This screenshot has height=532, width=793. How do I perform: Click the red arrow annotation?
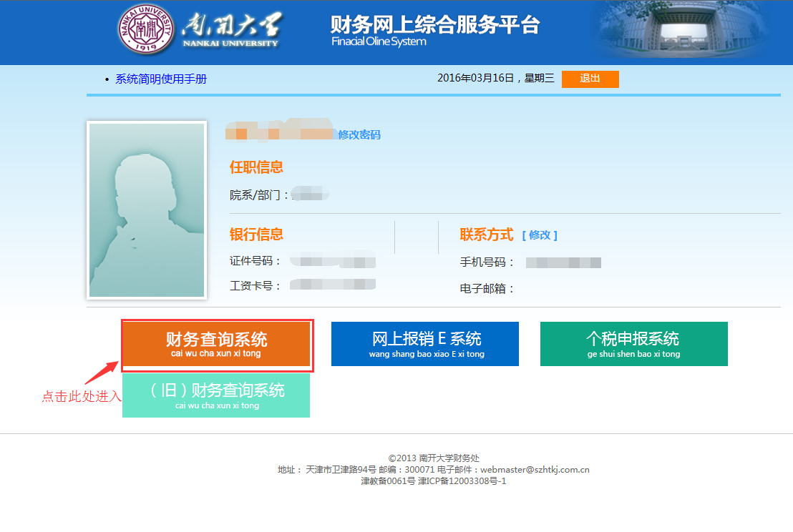[102, 372]
